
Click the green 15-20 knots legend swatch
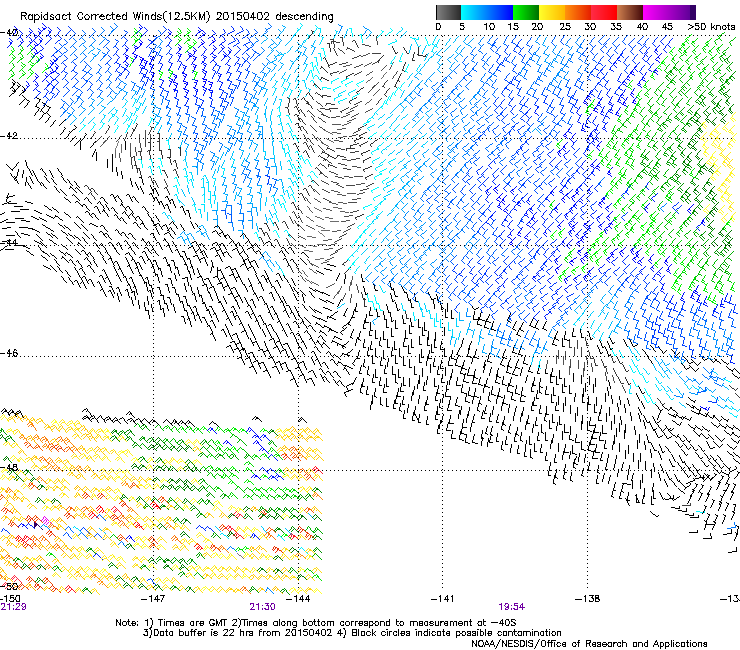click(526, 12)
